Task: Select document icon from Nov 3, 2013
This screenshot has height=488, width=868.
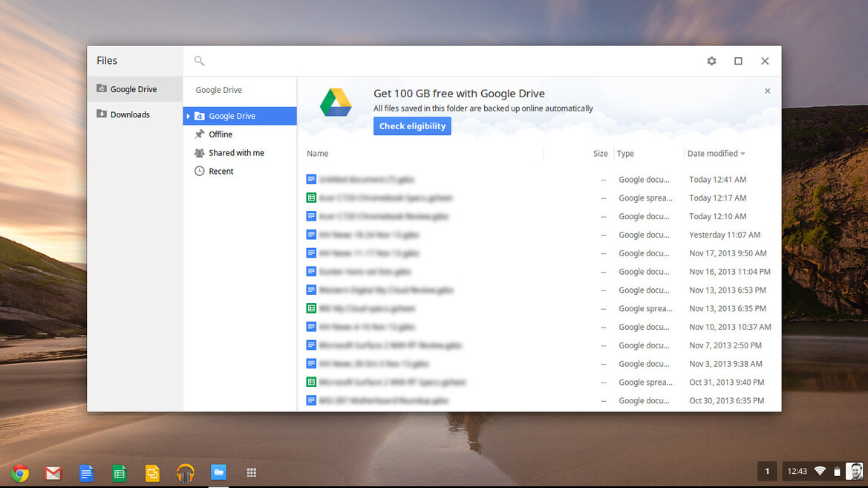Action: click(x=311, y=363)
